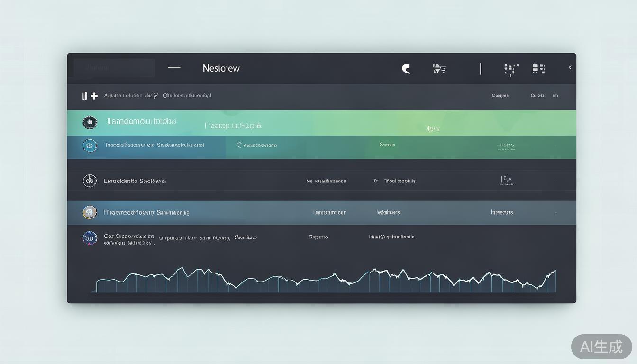Screen dimensions: 637x364
Task: Click the circular icon of the Lamdiclentio row
Action: (x=90, y=181)
